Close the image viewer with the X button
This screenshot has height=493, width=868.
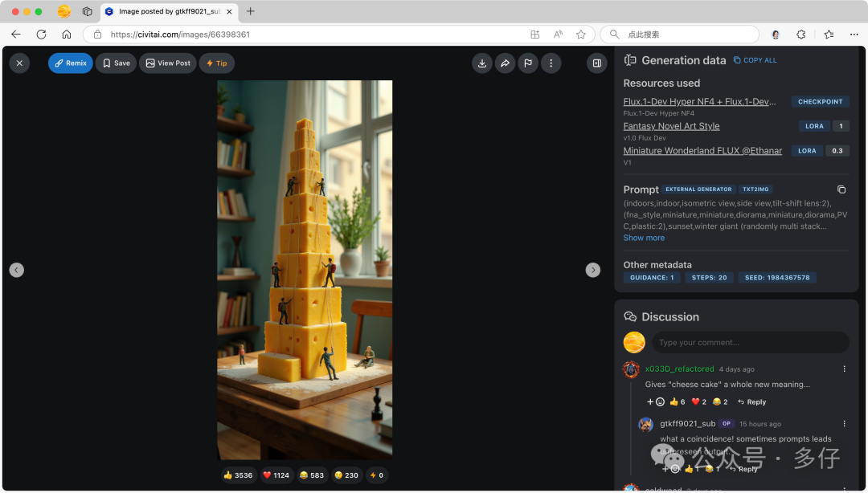[x=19, y=63]
